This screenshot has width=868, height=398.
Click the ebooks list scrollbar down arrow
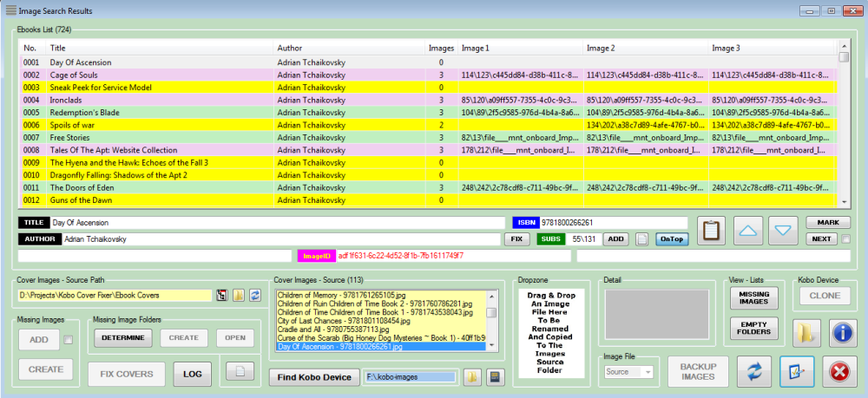pos(844,202)
